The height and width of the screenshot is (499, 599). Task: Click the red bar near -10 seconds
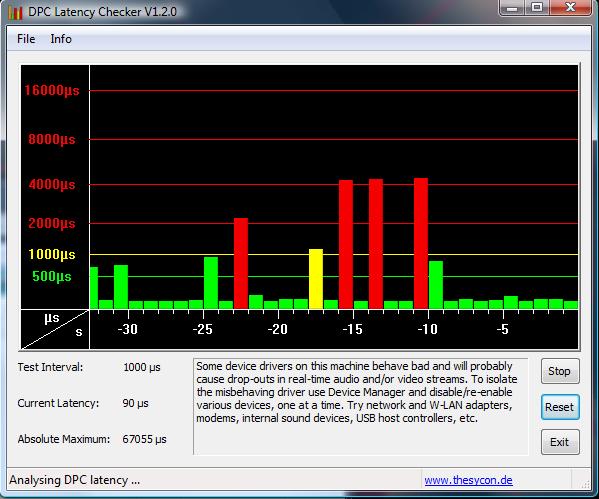coord(421,243)
